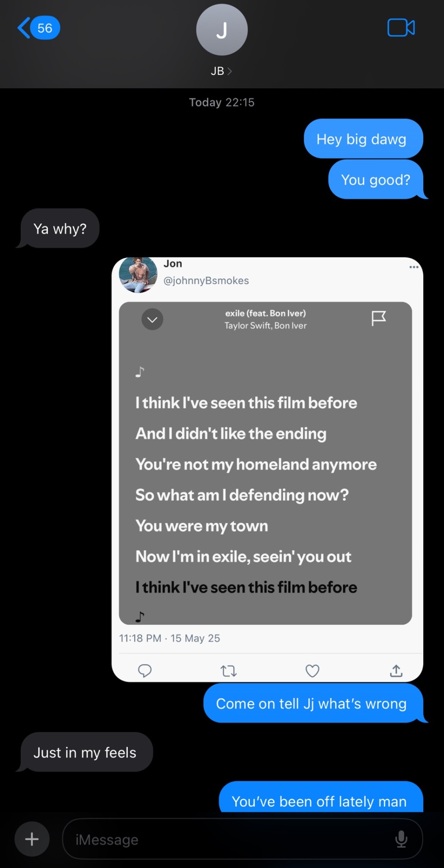This screenshot has width=444, height=868.
Task: Collapse lyrics with the down chevron
Action: click(x=153, y=320)
